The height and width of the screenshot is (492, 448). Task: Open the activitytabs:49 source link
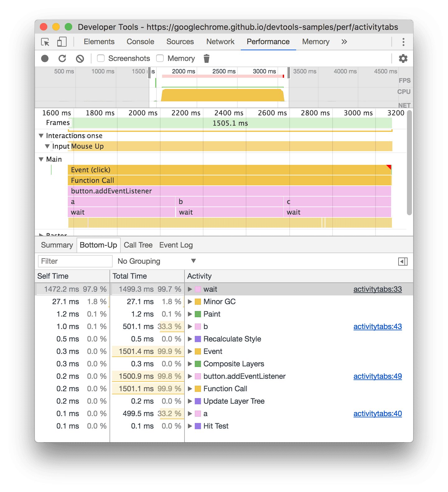(377, 376)
